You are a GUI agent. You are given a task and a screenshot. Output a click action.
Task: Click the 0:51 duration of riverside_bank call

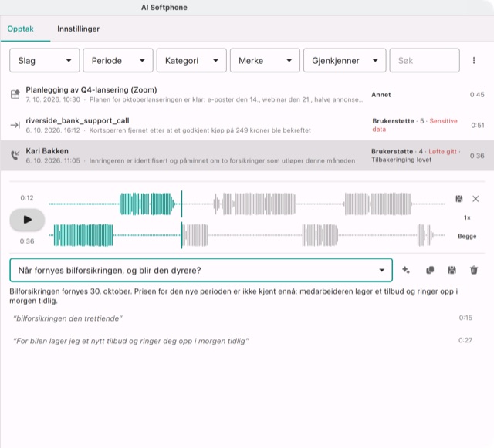pyautogui.click(x=478, y=126)
